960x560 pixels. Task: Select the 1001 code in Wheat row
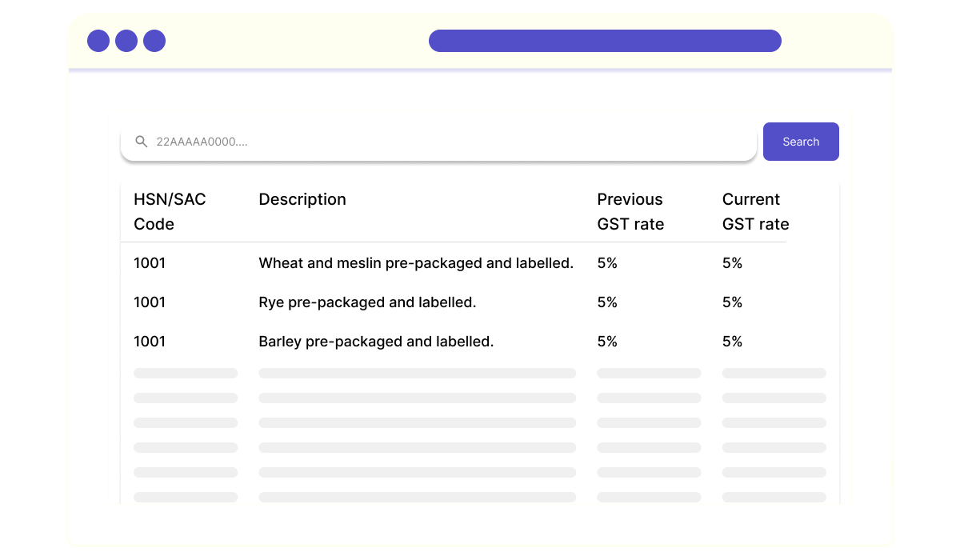tap(150, 263)
